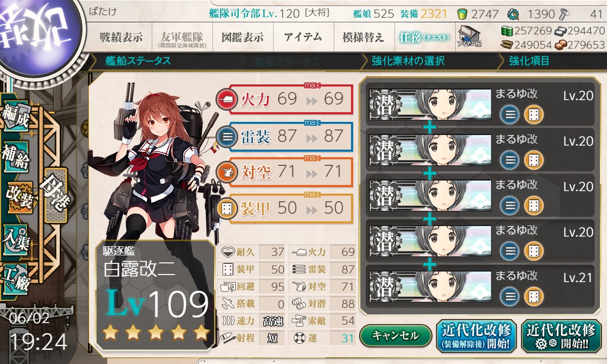The width and height of the screenshot is (607, 364).
Task: Select the アイテム menu item
Action: coord(303,37)
